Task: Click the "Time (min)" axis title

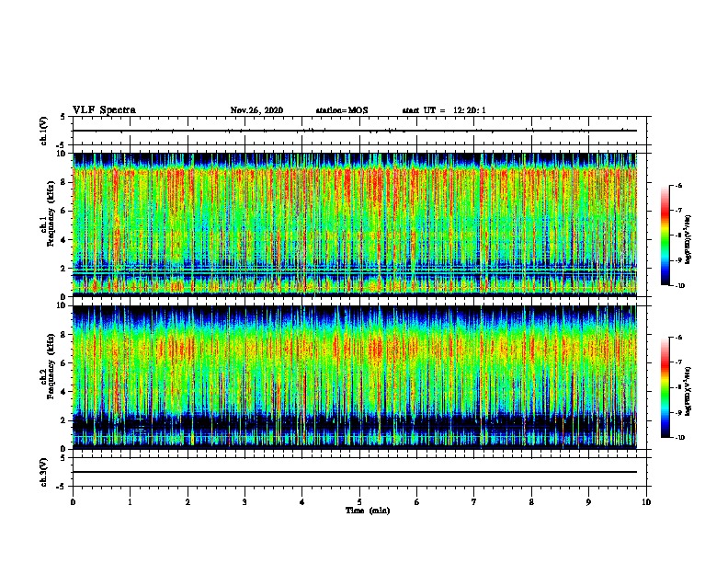Action: point(368,511)
